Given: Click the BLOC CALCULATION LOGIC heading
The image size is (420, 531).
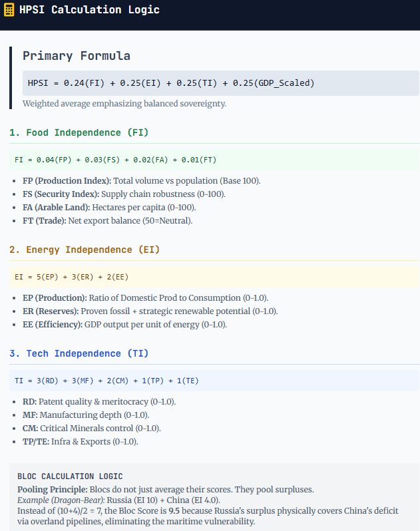Looking at the screenshot, I should [70, 476].
